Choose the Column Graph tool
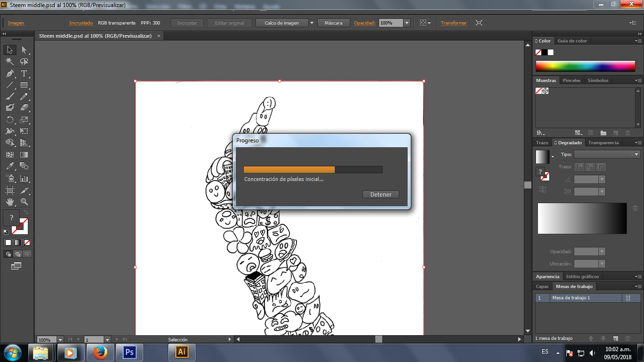The width and height of the screenshot is (644, 362). point(24,179)
